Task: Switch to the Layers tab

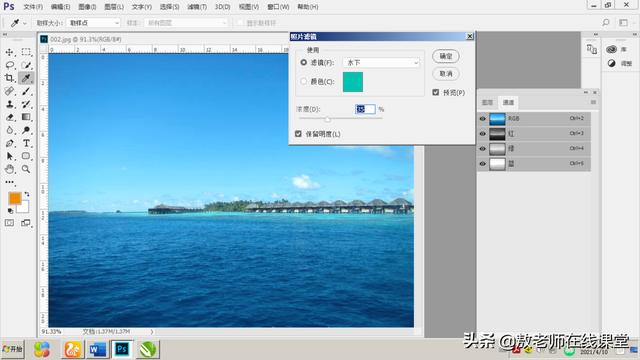Action: click(487, 102)
